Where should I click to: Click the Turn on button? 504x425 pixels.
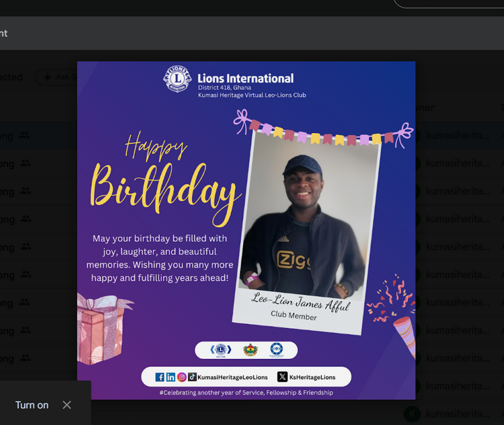click(x=32, y=405)
